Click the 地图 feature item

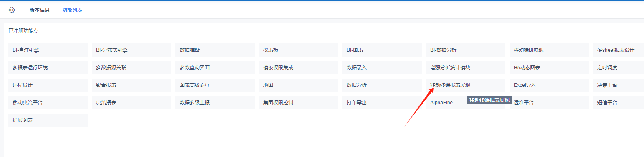click(x=299, y=85)
